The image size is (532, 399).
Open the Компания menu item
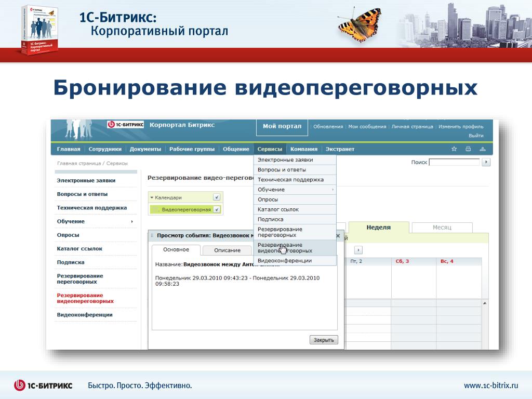303,149
